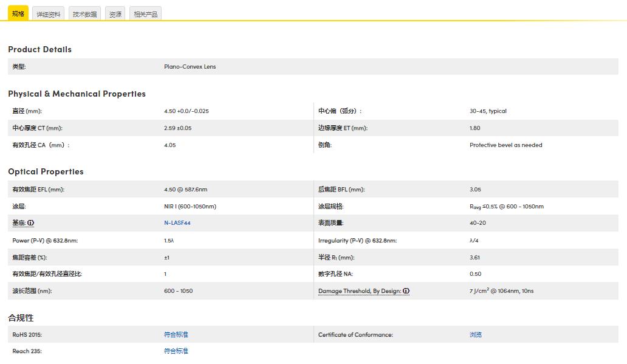Click the 合规性 section heading
This screenshot has width=627, height=364.
pos(21,318)
